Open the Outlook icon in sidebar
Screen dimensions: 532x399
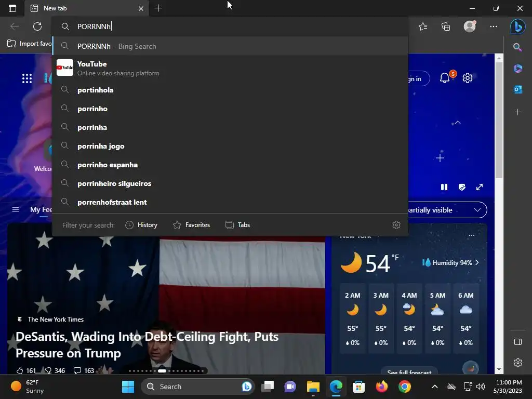point(517,89)
